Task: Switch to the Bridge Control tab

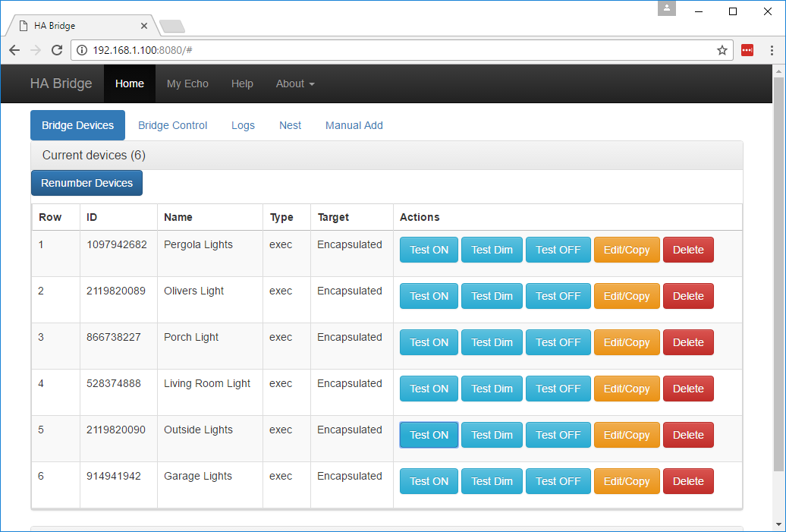Action: pyautogui.click(x=172, y=125)
